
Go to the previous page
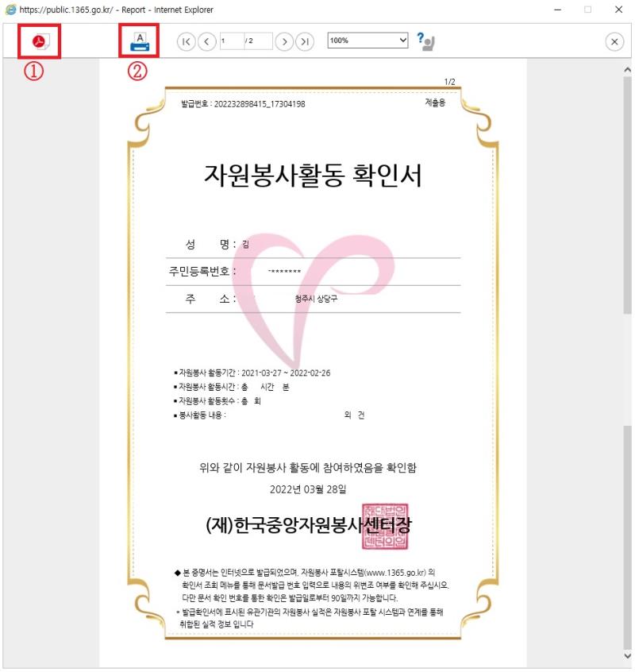206,41
